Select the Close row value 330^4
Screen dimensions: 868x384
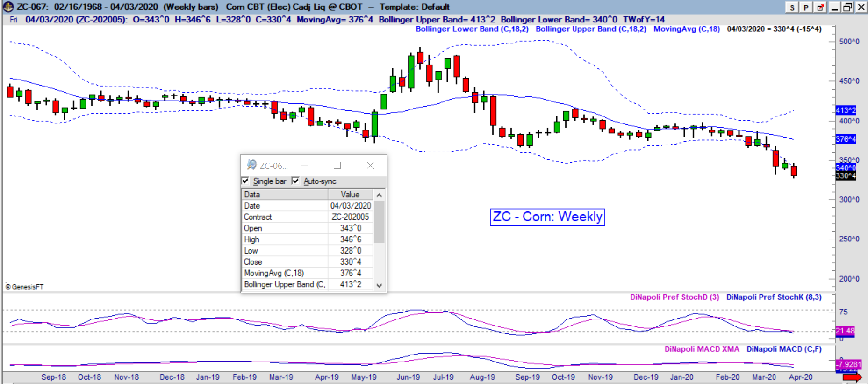[351, 262]
